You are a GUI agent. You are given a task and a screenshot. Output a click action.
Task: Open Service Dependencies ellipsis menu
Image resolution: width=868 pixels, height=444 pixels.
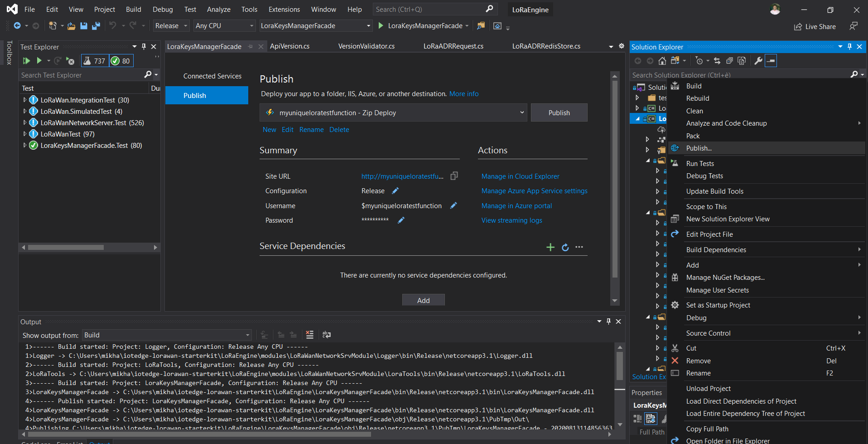[579, 247]
